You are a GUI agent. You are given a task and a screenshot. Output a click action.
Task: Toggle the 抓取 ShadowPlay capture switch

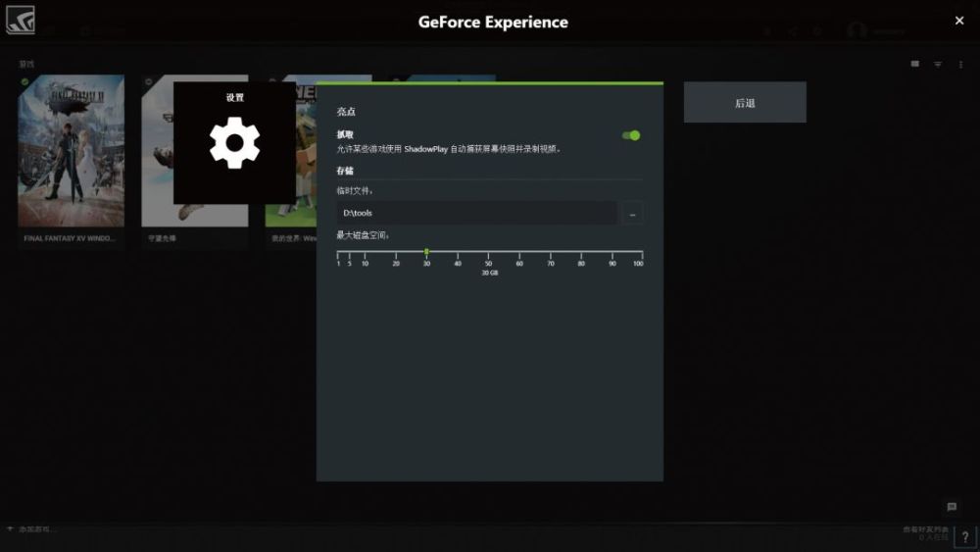630,135
